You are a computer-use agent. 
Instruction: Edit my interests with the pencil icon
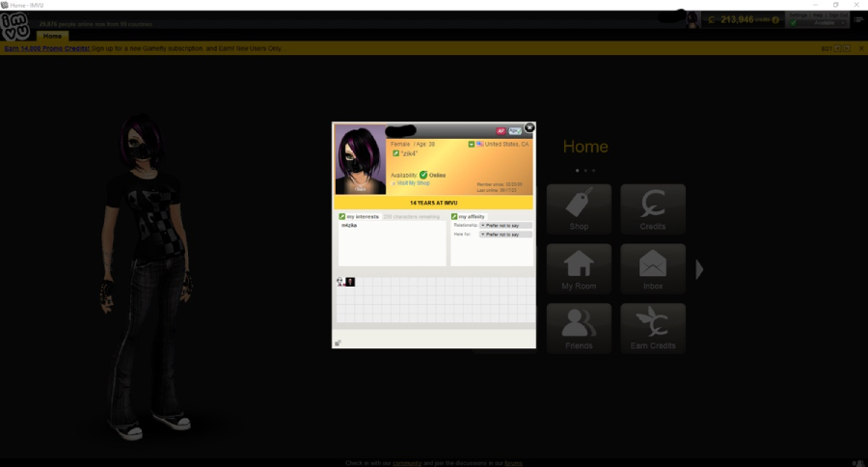pos(341,216)
